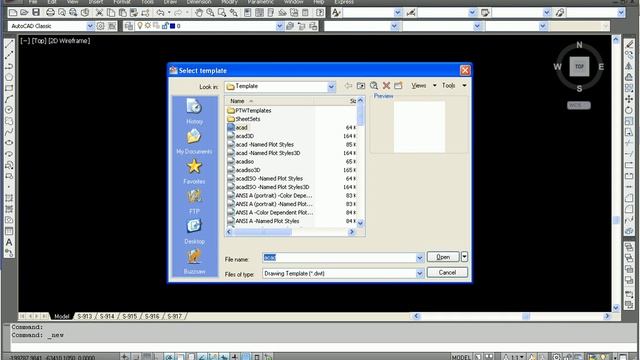Open the Buzzsaw location in the dialog

click(194, 262)
